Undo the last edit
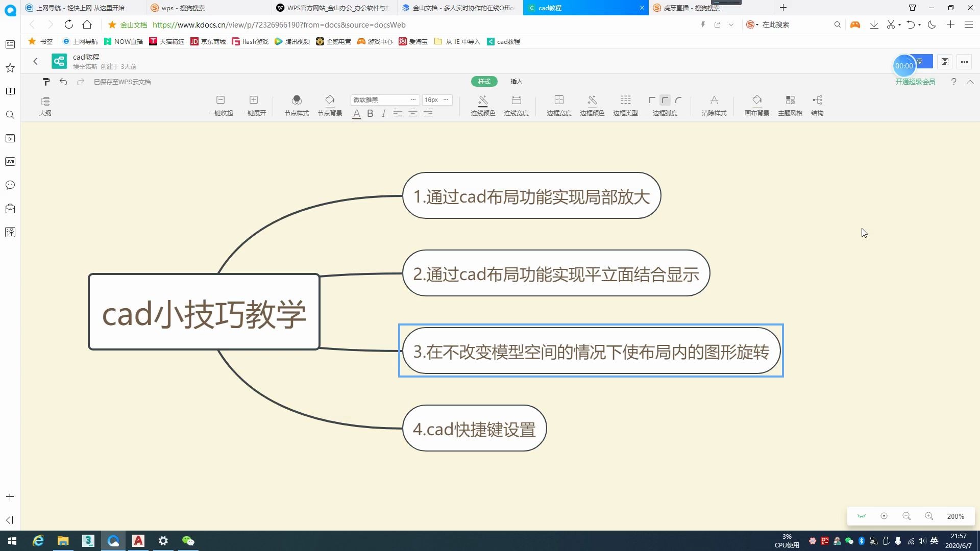The height and width of the screenshot is (551, 980). 63,82
